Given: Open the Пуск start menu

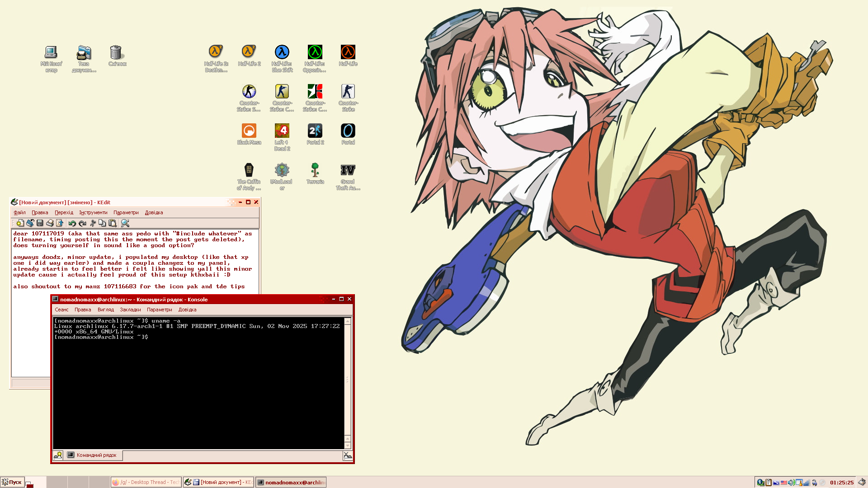Looking at the screenshot, I should pyautogui.click(x=12, y=482).
